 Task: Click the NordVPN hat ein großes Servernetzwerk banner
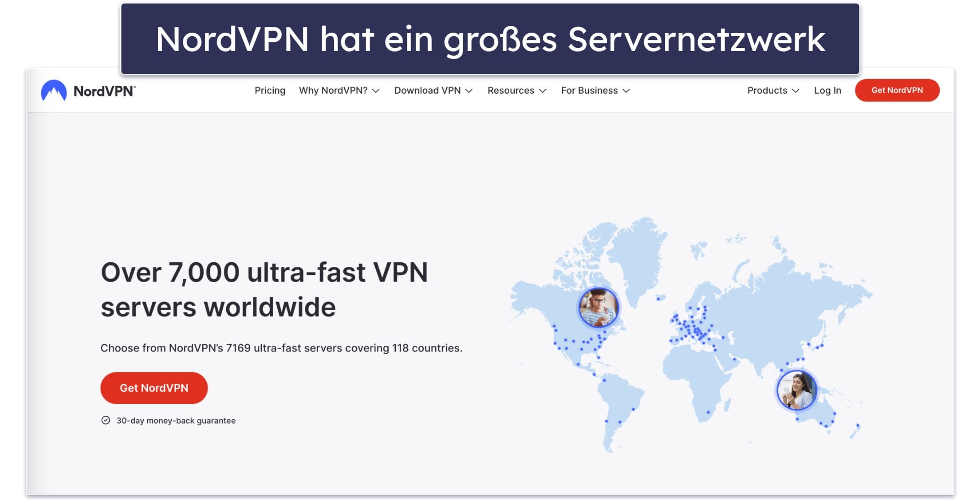pos(490,39)
